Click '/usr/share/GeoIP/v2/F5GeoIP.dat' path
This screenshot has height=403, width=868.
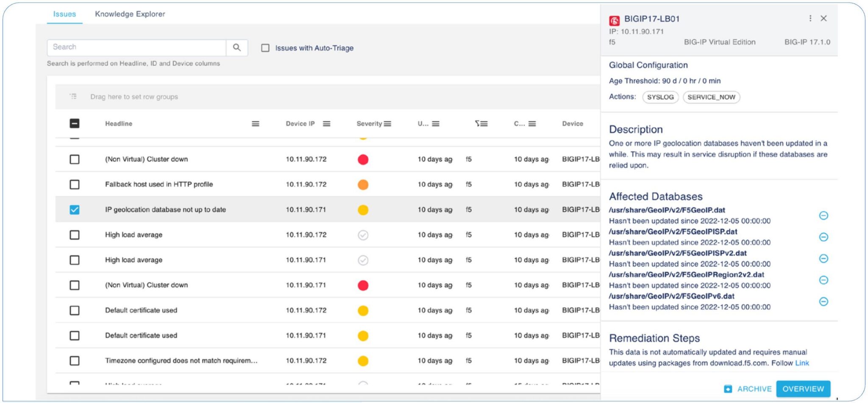[667, 210]
